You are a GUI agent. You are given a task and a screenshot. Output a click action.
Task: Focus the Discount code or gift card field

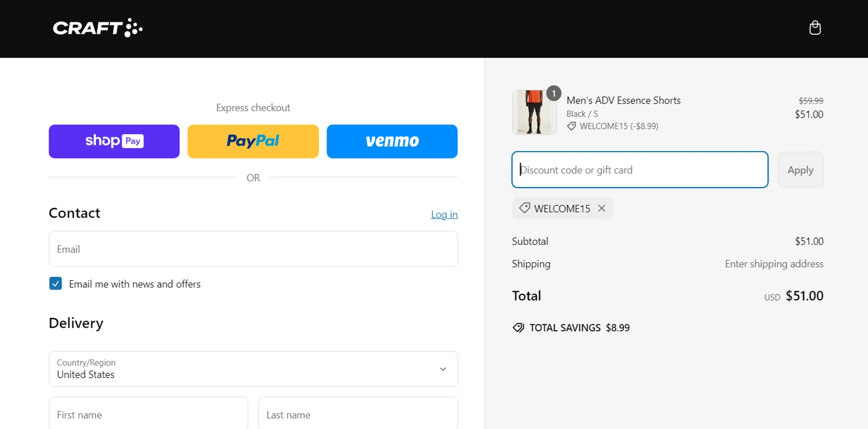coord(640,170)
